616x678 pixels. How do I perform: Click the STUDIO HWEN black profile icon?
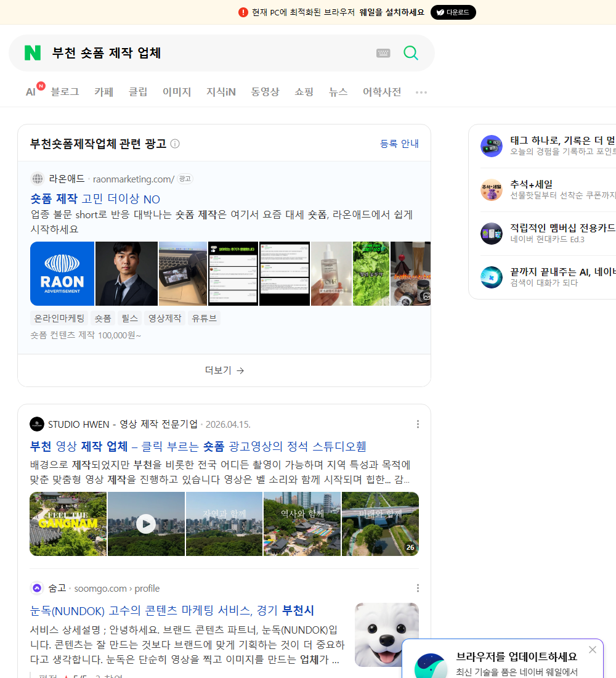[x=37, y=424]
